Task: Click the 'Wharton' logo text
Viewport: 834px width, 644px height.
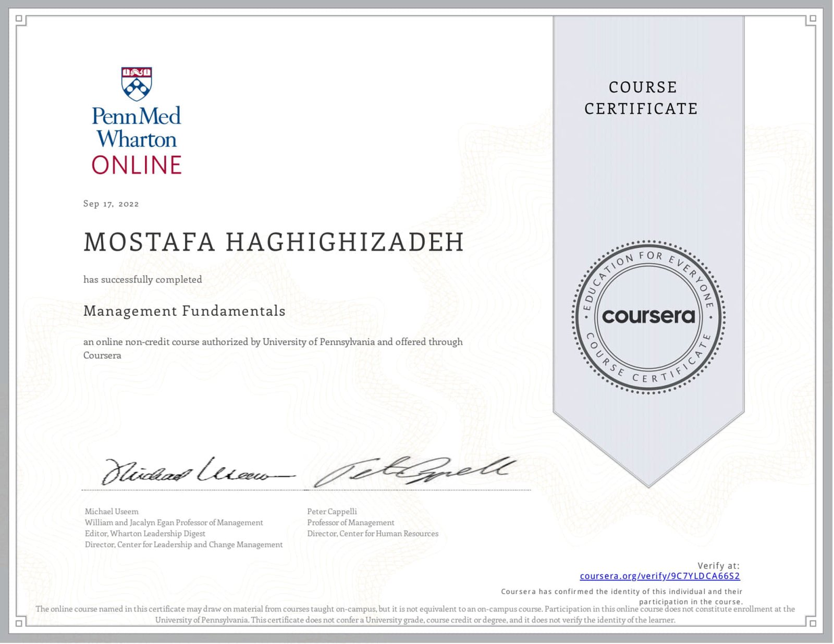Action: [x=137, y=139]
